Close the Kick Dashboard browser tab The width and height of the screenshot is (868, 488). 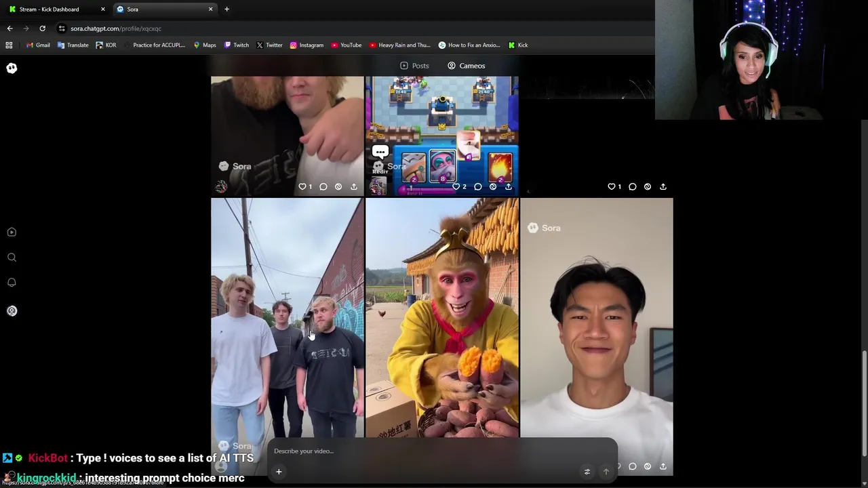[x=103, y=9]
